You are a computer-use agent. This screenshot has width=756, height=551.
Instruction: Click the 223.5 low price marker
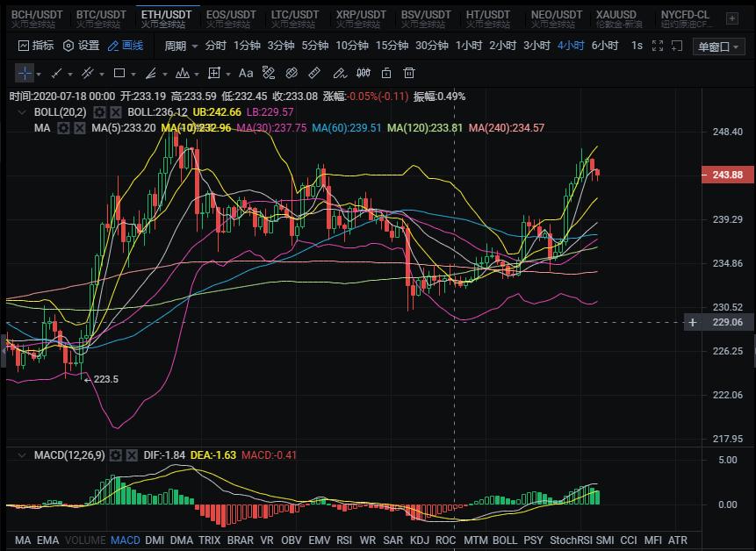(101, 380)
